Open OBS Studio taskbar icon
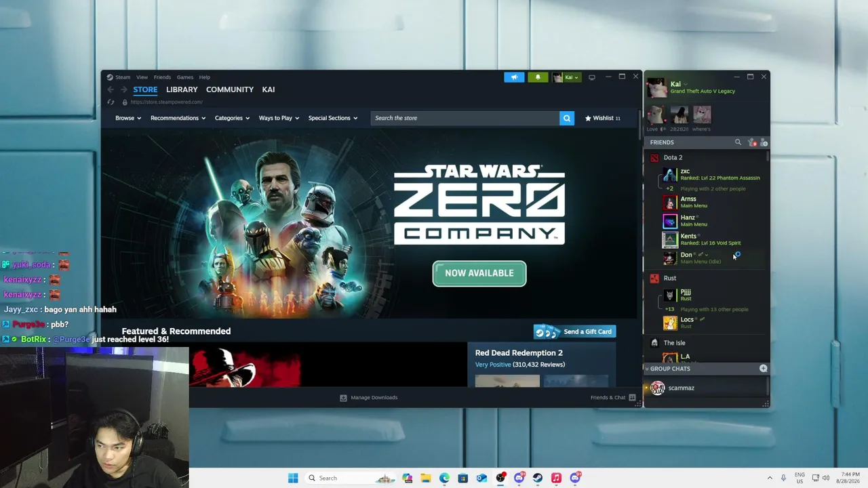Screen dimensions: 868x488 (x=500, y=478)
